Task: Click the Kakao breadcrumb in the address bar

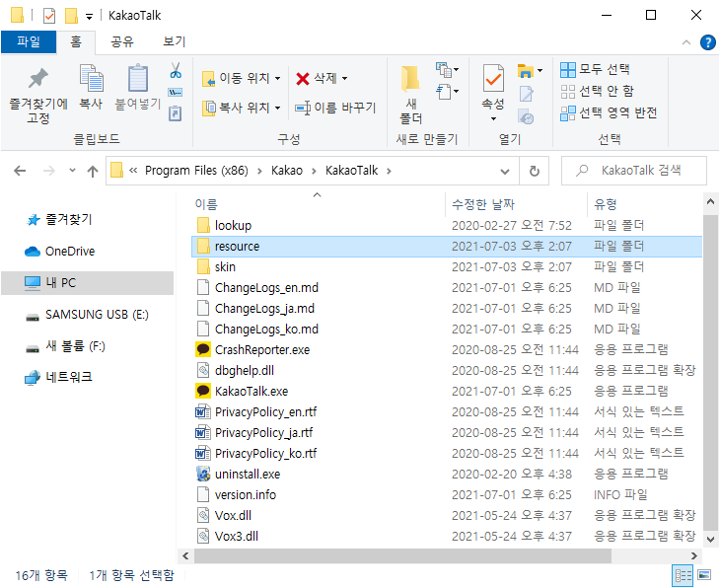Action: (287, 171)
